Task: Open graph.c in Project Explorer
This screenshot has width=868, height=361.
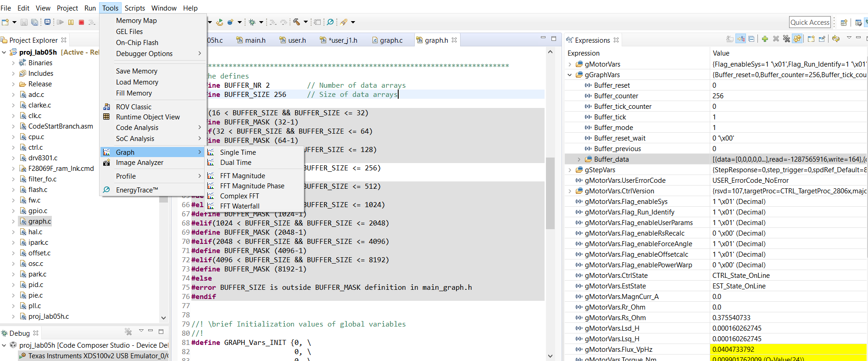Action: click(39, 221)
